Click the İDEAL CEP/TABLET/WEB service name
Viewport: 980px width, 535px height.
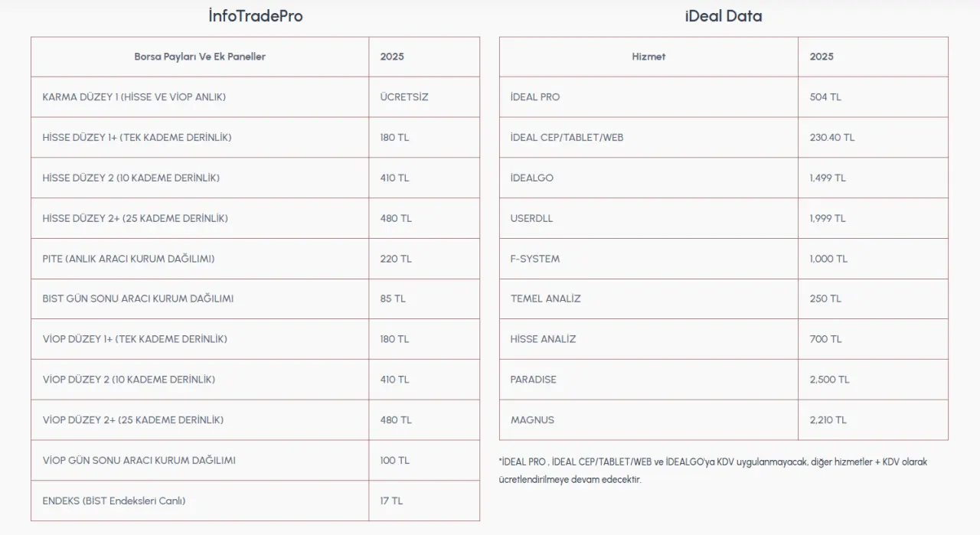pos(567,138)
